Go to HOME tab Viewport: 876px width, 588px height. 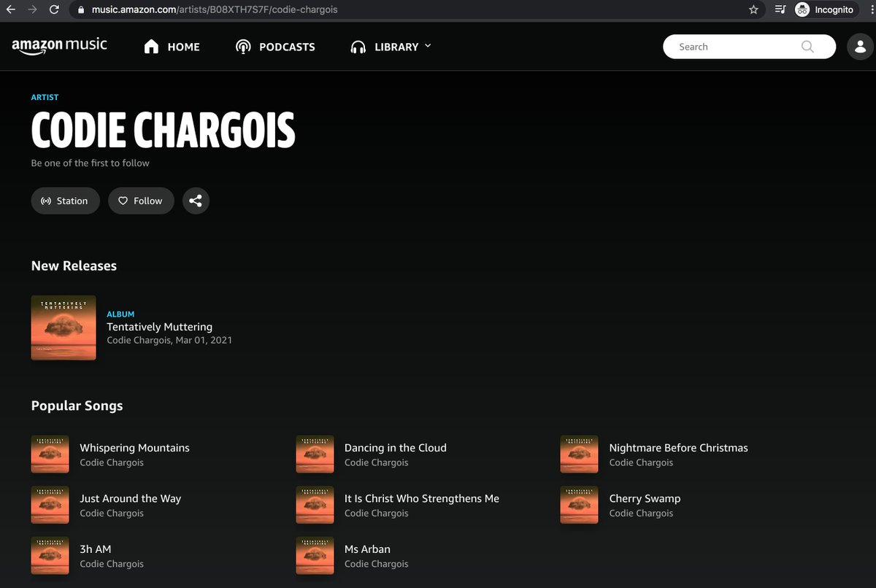pos(172,47)
